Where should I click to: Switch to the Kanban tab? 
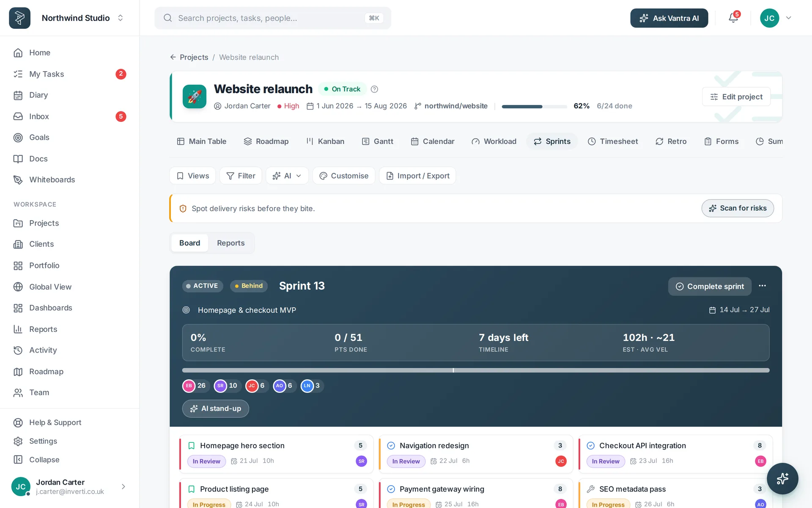(x=325, y=141)
